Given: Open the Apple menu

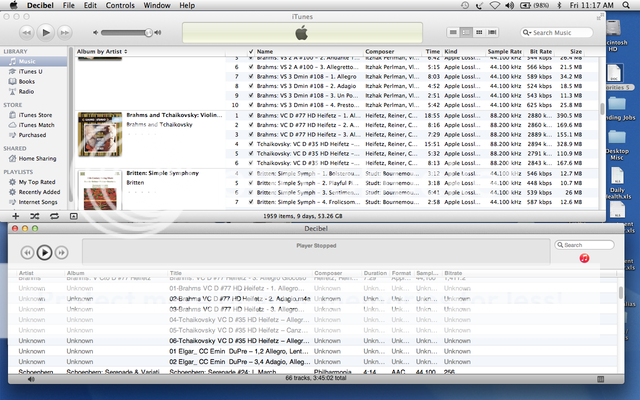Looking at the screenshot, I should click(x=13, y=5).
